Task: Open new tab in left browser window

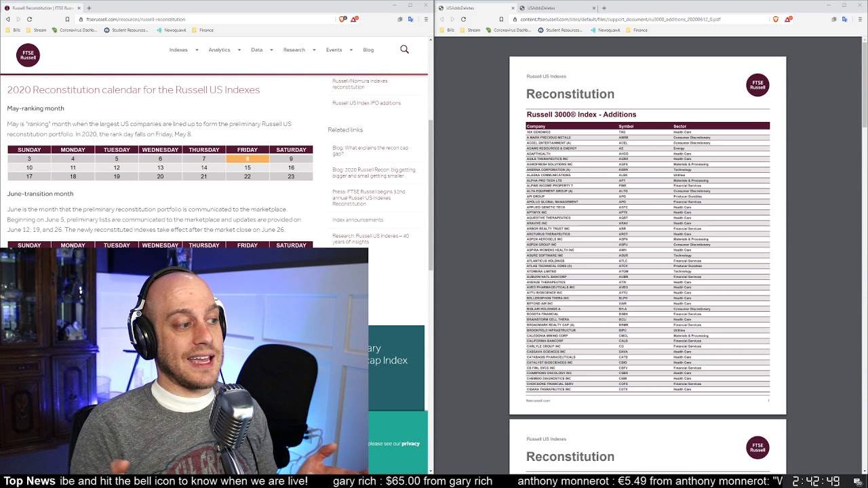Action: pyautogui.click(x=89, y=8)
